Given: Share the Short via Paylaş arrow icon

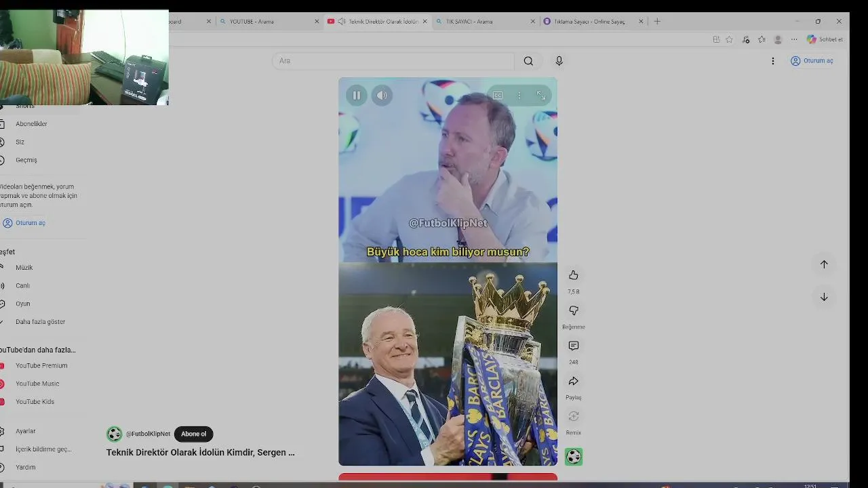Looking at the screenshot, I should (x=574, y=381).
